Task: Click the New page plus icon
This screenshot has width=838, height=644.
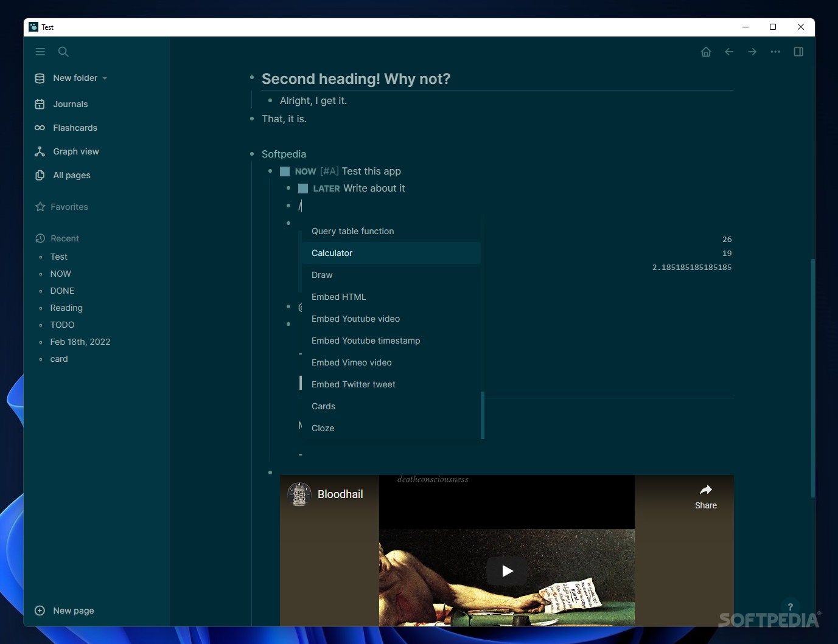Action: coord(40,611)
